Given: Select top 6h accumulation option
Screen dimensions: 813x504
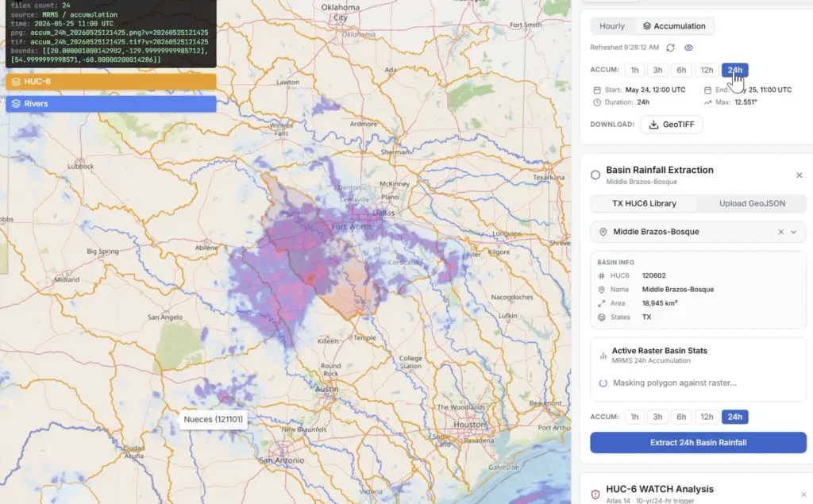Looking at the screenshot, I should (681, 70).
